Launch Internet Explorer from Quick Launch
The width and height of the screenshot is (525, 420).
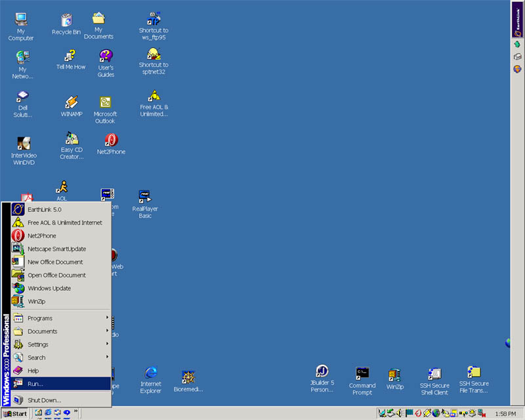coord(48,413)
